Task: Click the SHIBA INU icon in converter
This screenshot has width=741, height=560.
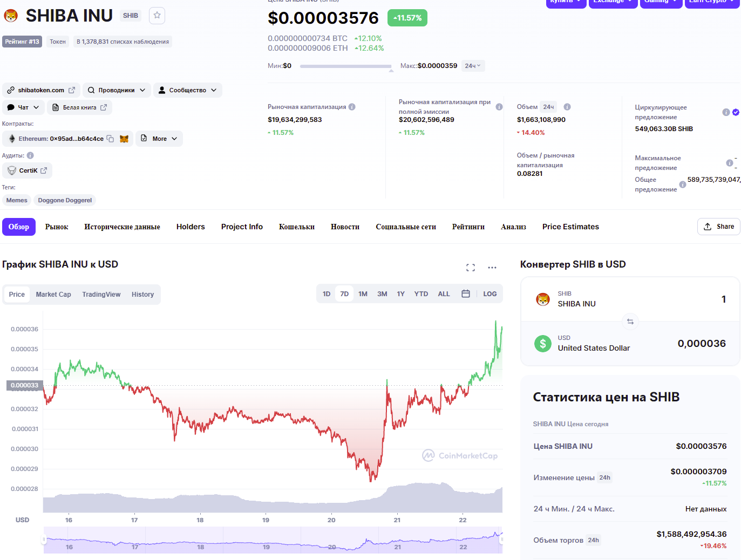Action: tap(543, 299)
